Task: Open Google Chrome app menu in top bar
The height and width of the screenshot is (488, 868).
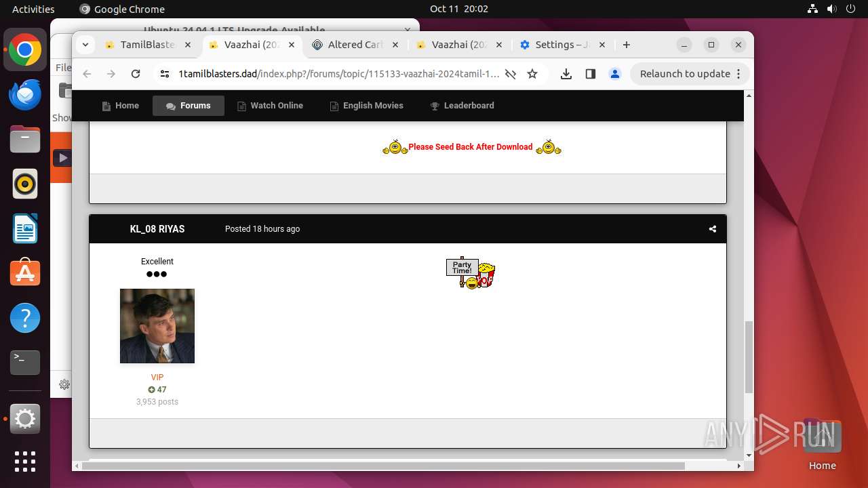Action: [122, 9]
